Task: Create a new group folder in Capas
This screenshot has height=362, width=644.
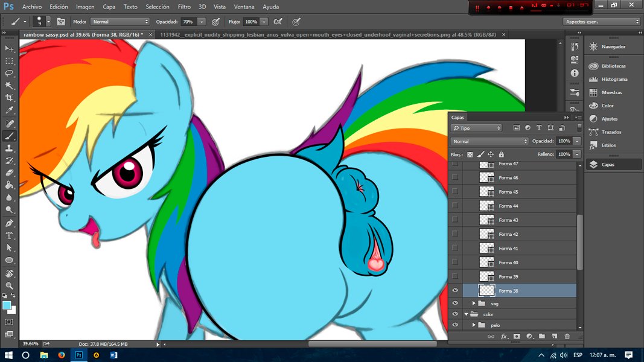Action: tap(542, 337)
